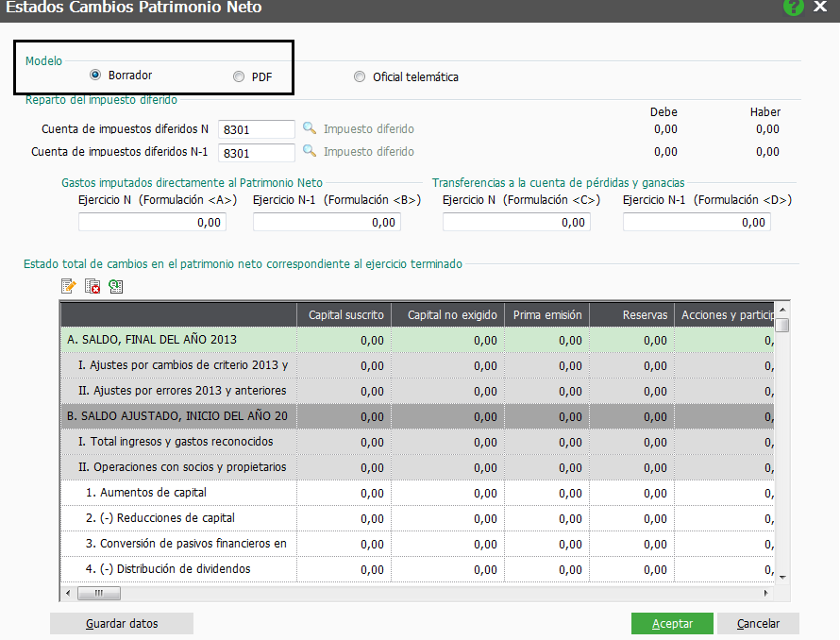Focus the Ejercicio N Formulación C field
This screenshot has height=640, width=840.
click(x=516, y=222)
